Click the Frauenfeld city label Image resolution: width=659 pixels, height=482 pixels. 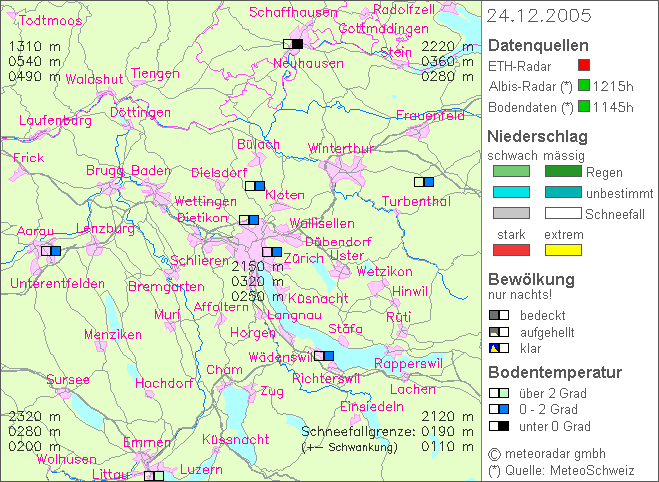(430, 115)
